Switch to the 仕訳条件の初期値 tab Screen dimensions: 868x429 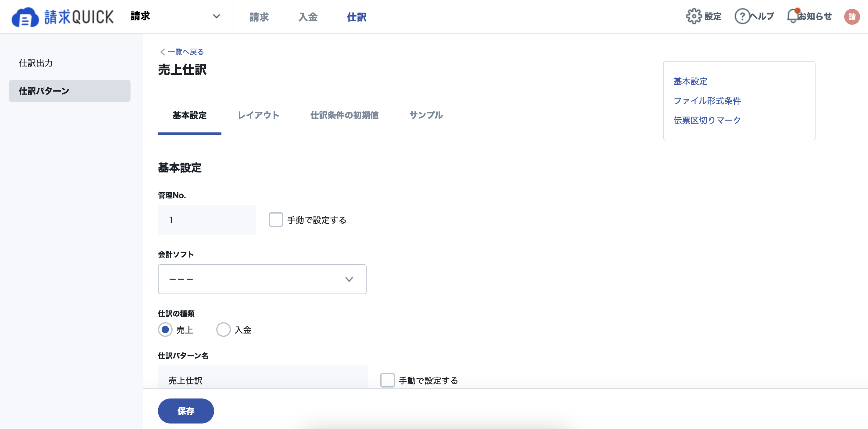tap(344, 115)
